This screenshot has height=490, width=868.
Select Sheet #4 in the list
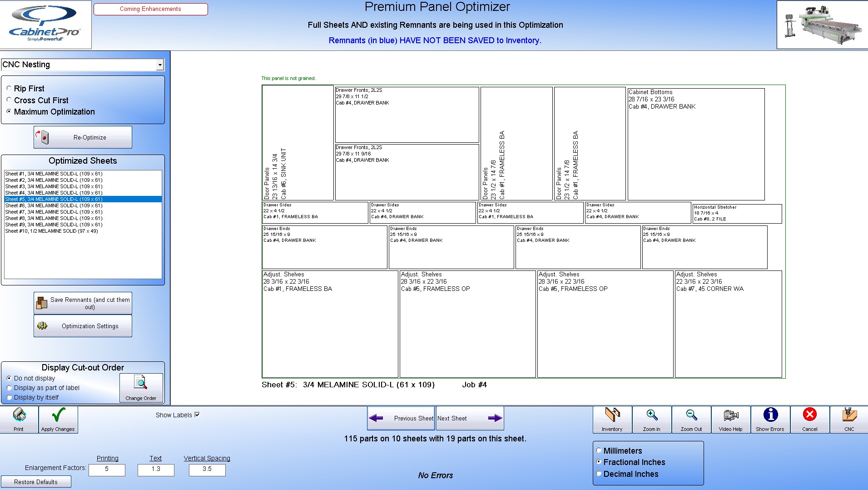pos(83,193)
